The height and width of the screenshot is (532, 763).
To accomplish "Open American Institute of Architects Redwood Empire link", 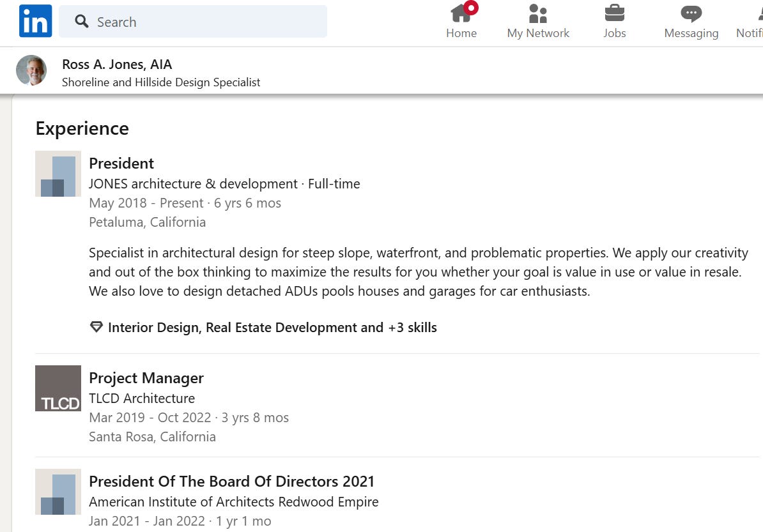I will [234, 502].
